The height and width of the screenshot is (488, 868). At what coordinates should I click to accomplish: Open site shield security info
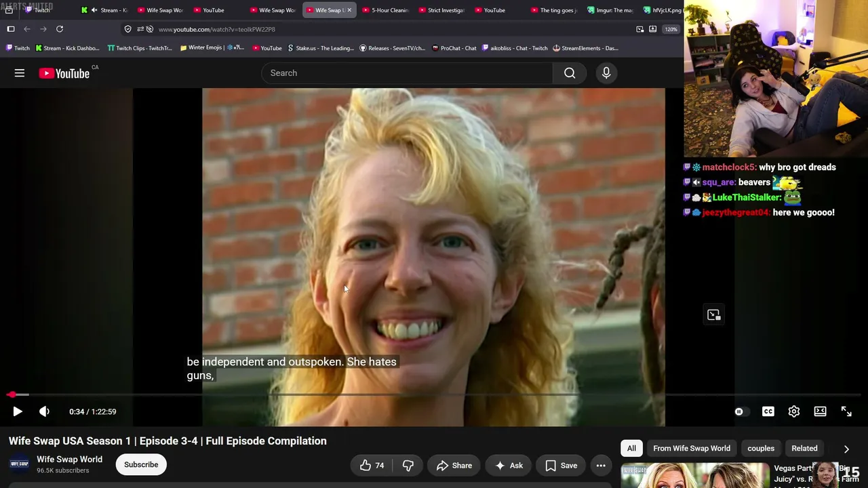coord(127,29)
